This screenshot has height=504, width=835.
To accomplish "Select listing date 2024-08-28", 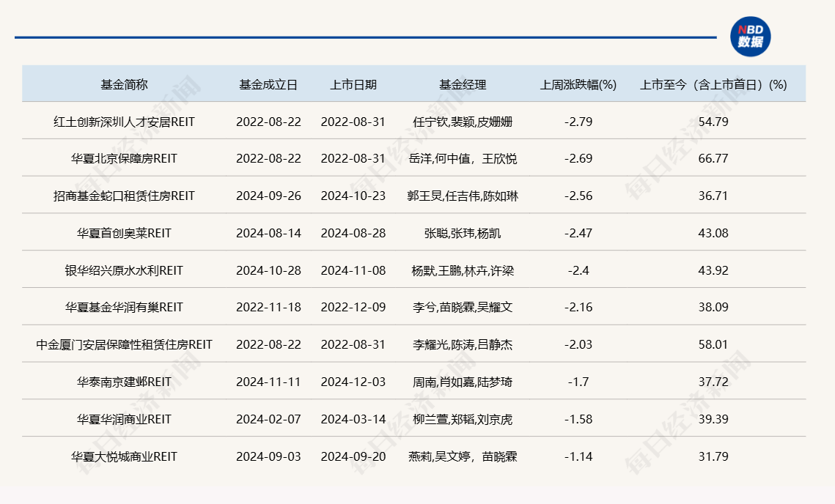I will click(x=353, y=233).
